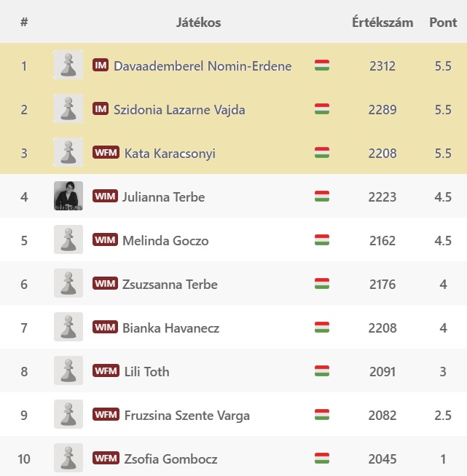Click the flag icon in Bianka Havanecz's row

pos(322,328)
